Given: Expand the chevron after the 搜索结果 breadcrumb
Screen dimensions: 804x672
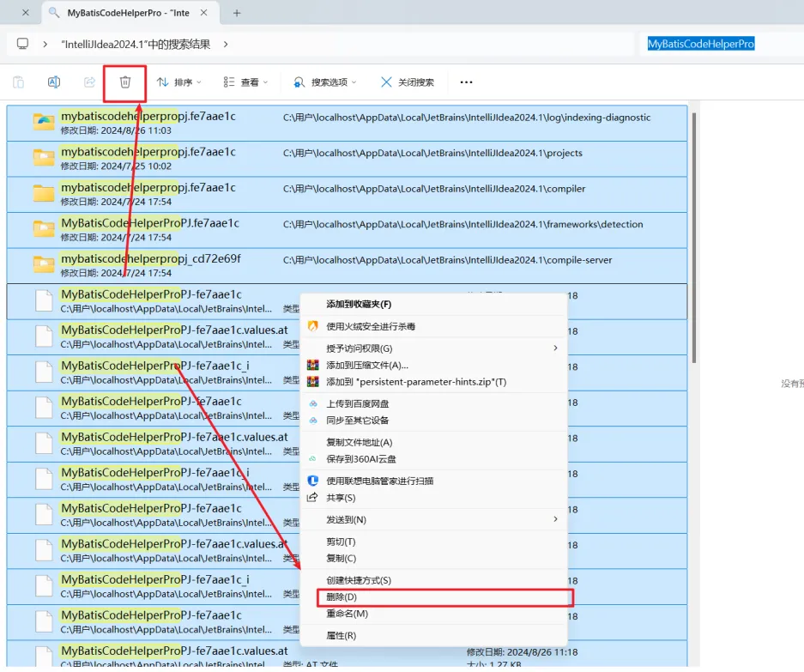Looking at the screenshot, I should (226, 45).
